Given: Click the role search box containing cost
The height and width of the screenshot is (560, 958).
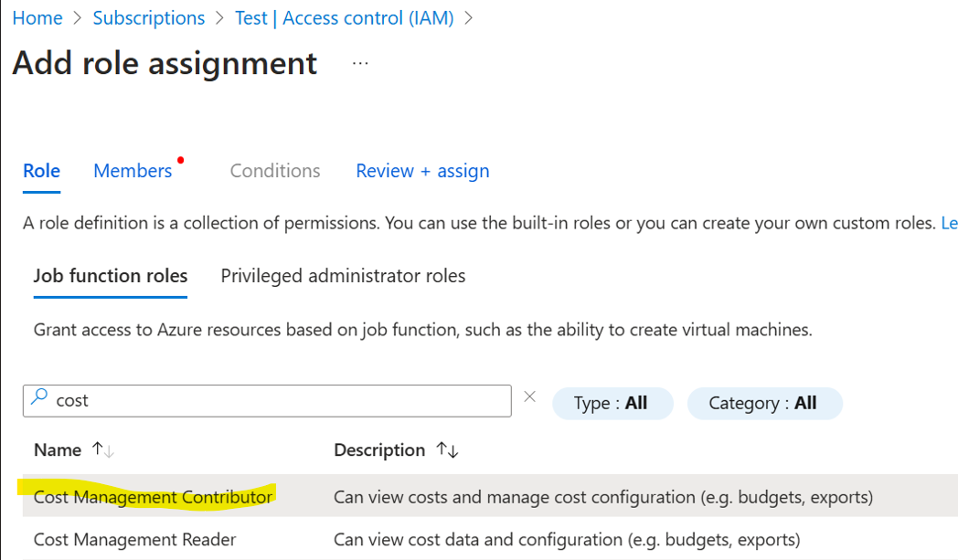Looking at the screenshot, I should point(267,401).
